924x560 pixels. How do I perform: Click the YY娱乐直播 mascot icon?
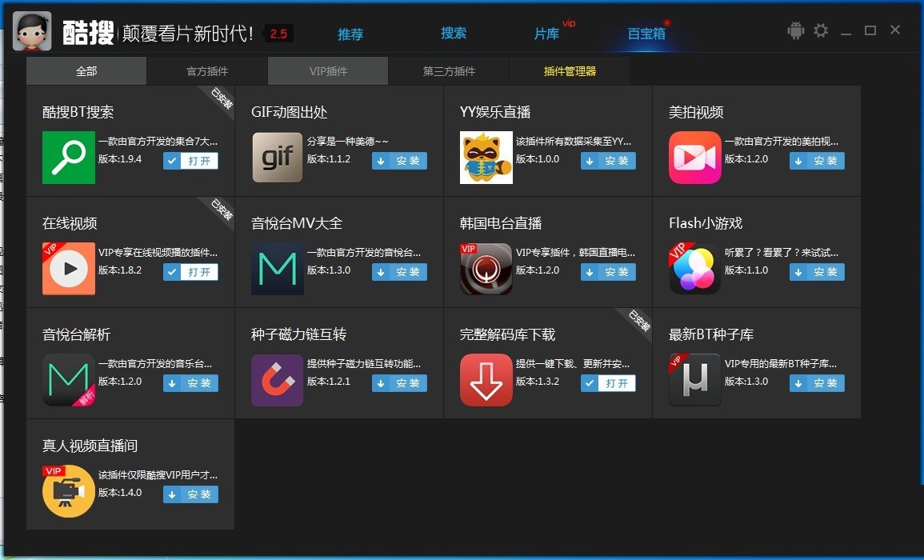point(486,158)
